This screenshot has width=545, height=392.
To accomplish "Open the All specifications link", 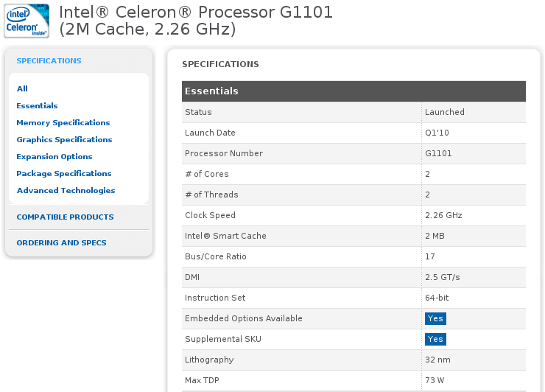I will (x=22, y=88).
